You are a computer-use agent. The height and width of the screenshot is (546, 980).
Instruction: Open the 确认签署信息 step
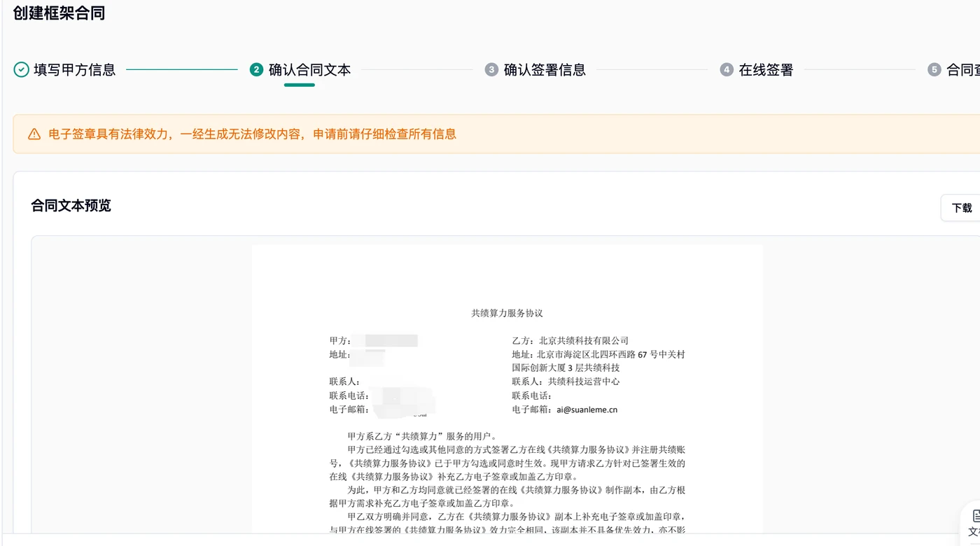pyautogui.click(x=545, y=70)
